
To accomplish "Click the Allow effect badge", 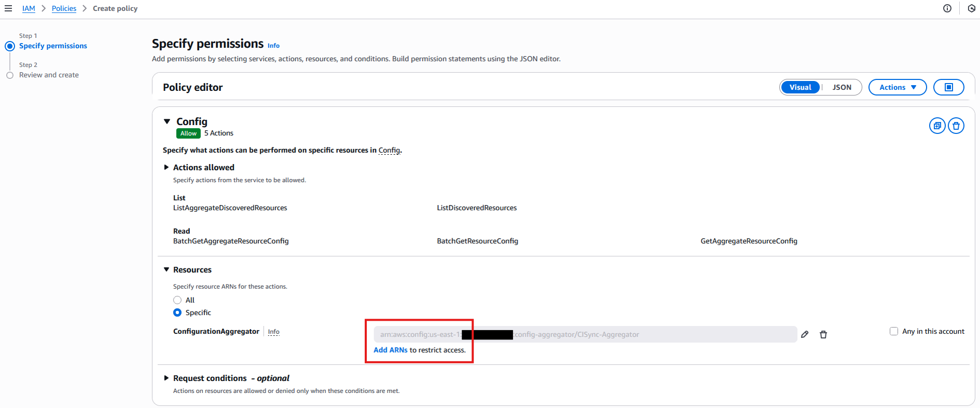I will (188, 133).
